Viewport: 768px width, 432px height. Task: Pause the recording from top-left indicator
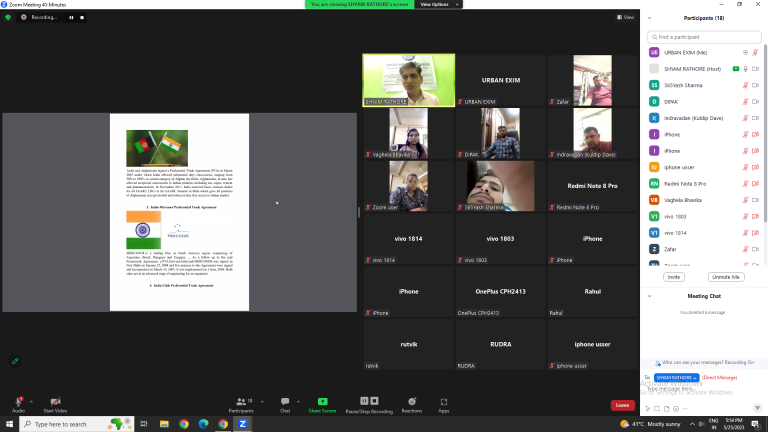(x=71, y=17)
